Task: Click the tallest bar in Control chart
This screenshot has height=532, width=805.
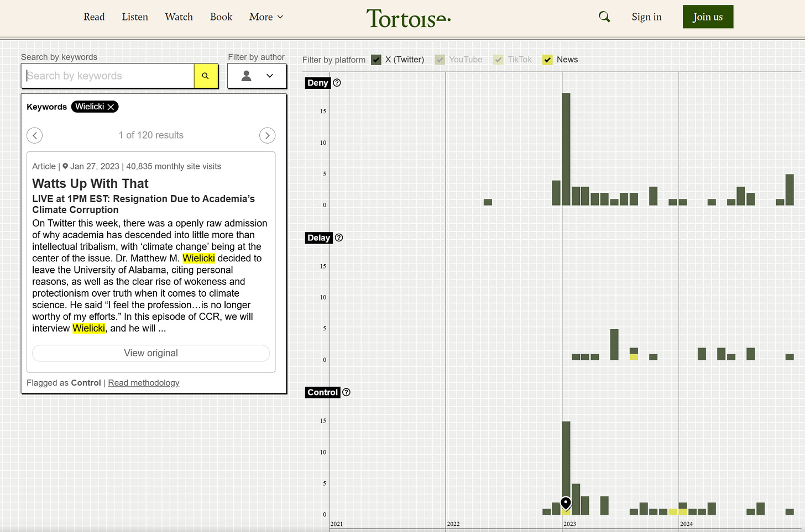Action: [x=566, y=468]
